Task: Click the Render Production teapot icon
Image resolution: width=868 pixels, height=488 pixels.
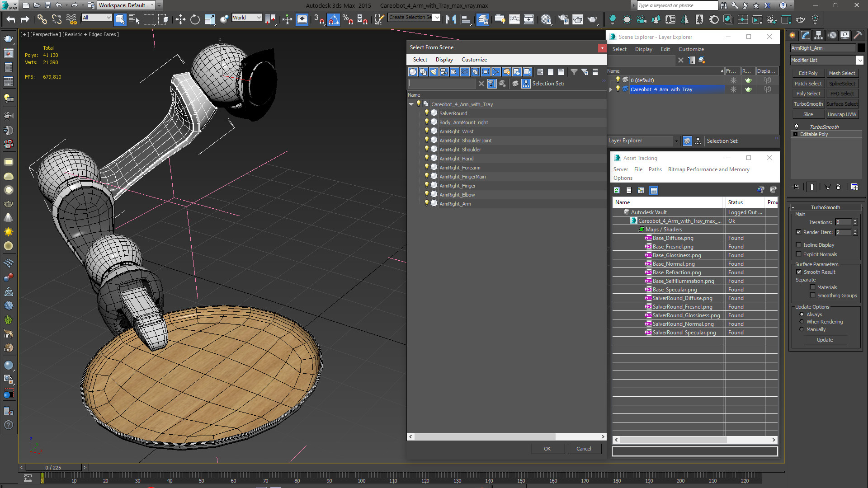Action: (x=592, y=19)
